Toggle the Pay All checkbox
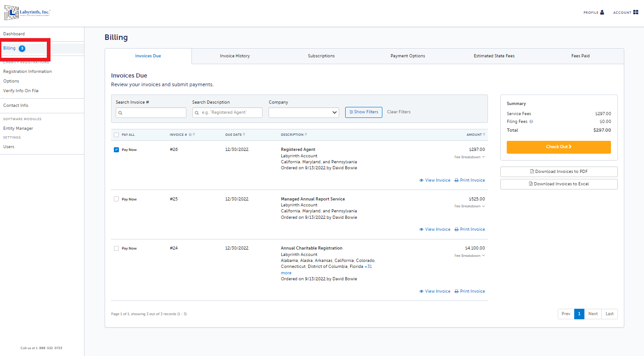Viewport: 644px width, 356px height. tap(116, 135)
